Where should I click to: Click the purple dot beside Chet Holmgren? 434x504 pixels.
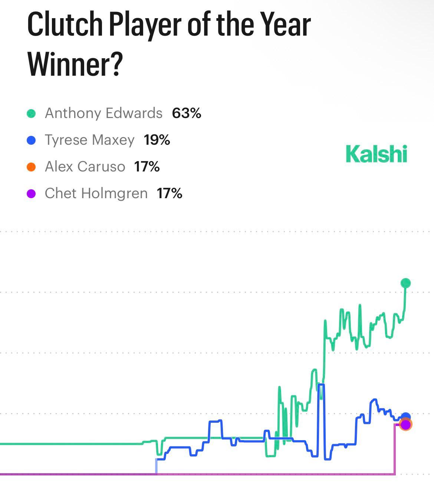pyautogui.click(x=32, y=193)
